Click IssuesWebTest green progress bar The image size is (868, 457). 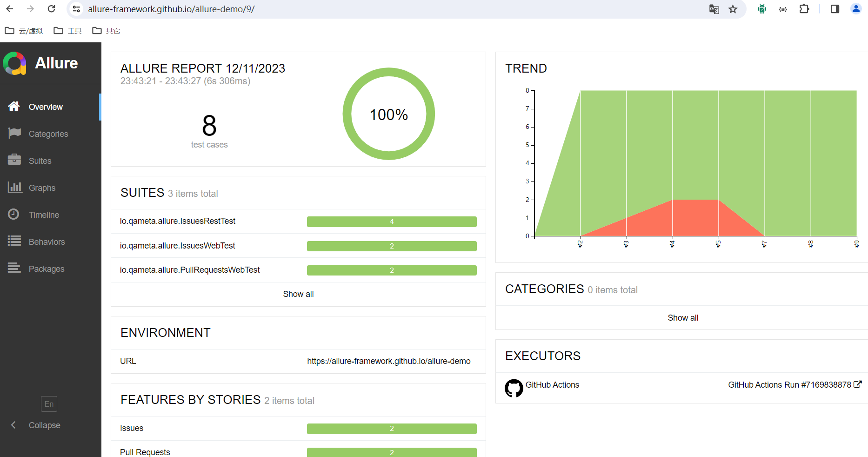[x=392, y=246]
